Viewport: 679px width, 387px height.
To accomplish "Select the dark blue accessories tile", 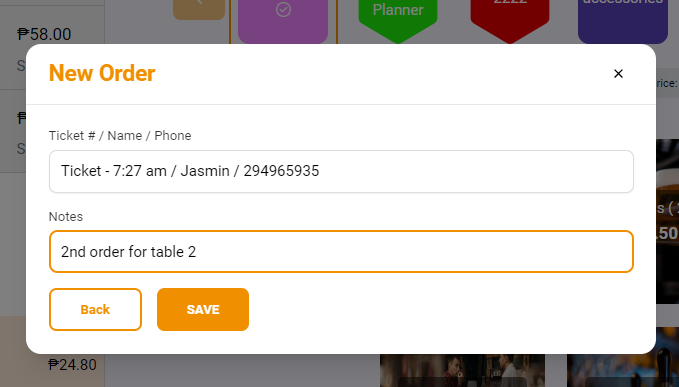I will [x=623, y=19].
